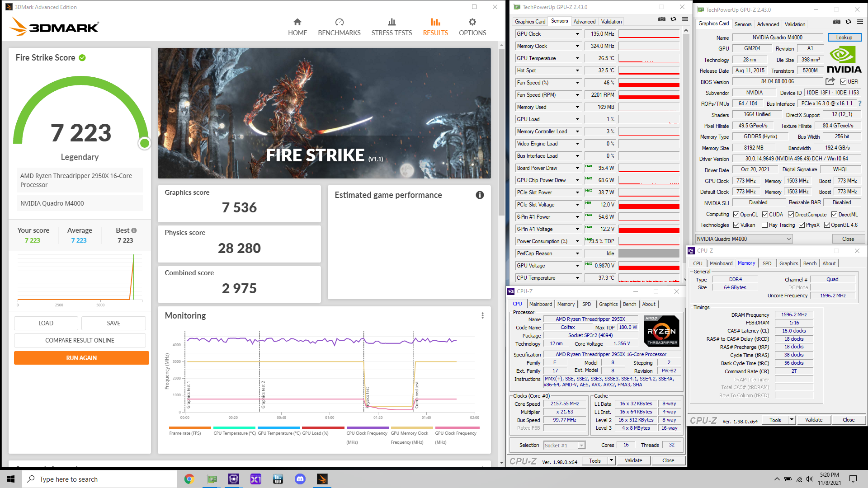The image size is (868, 488).
Task: Click COMPARE RESULT ONLINE button
Action: tap(80, 340)
